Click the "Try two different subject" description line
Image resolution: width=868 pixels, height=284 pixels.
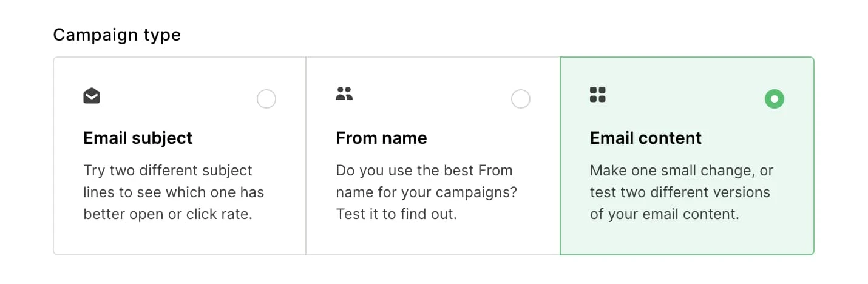tap(168, 171)
